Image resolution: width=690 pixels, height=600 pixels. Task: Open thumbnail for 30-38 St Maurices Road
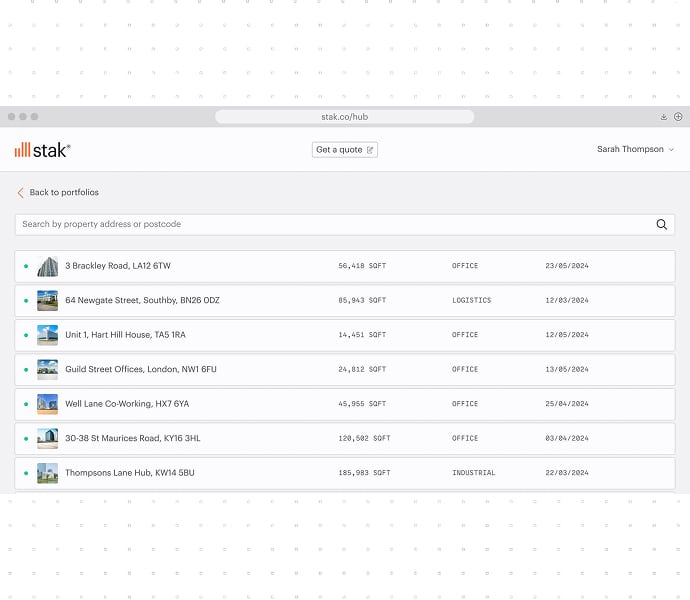click(x=48, y=438)
